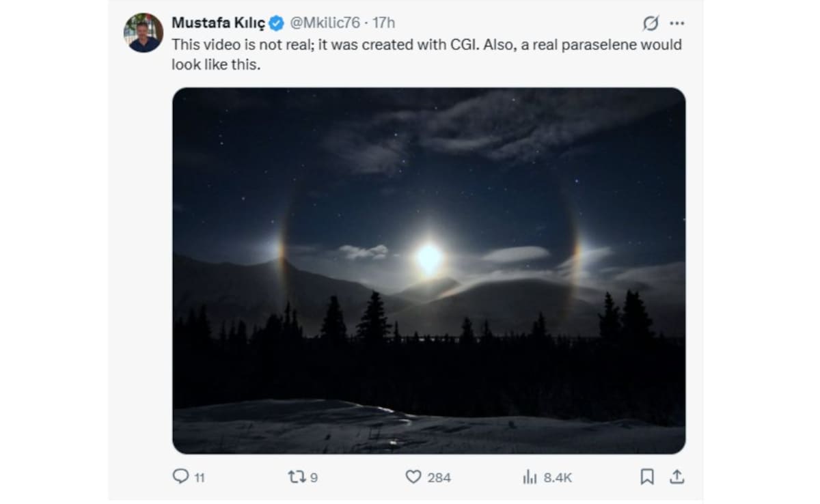Click the 17h post timestamp
The width and height of the screenshot is (820, 504).
coord(383,23)
